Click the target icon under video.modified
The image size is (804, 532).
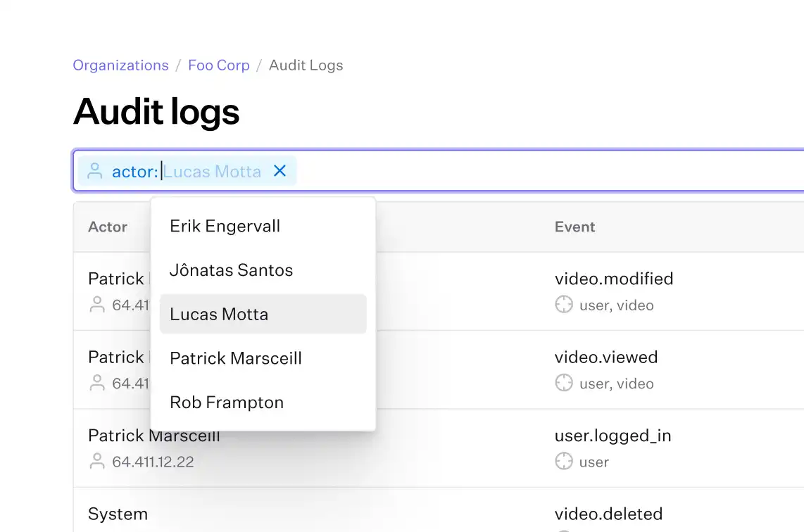coord(563,305)
